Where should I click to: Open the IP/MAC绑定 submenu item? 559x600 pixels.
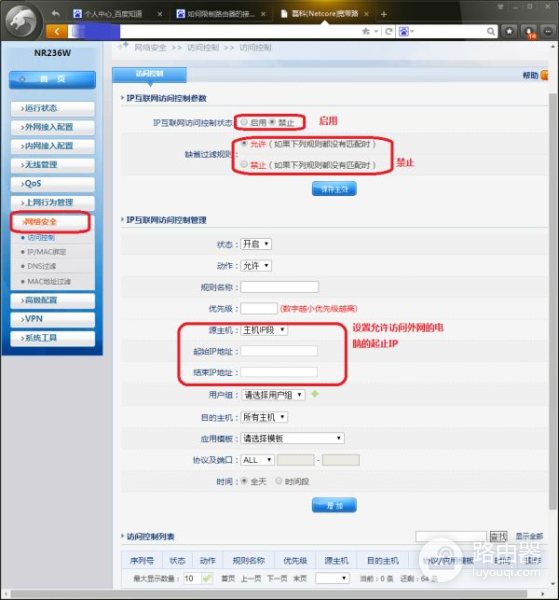tap(46, 252)
